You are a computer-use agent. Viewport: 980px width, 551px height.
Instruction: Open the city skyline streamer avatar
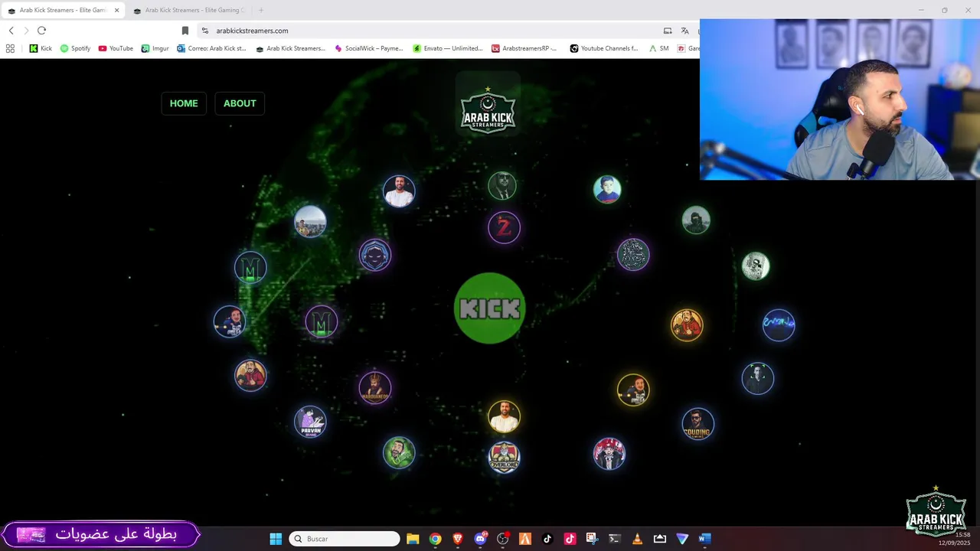coord(310,222)
